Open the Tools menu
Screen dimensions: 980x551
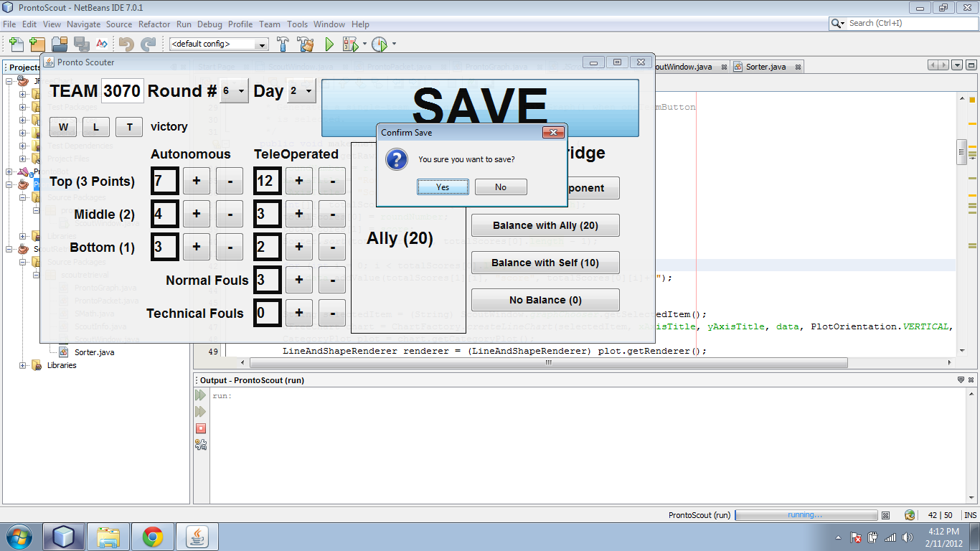click(297, 24)
